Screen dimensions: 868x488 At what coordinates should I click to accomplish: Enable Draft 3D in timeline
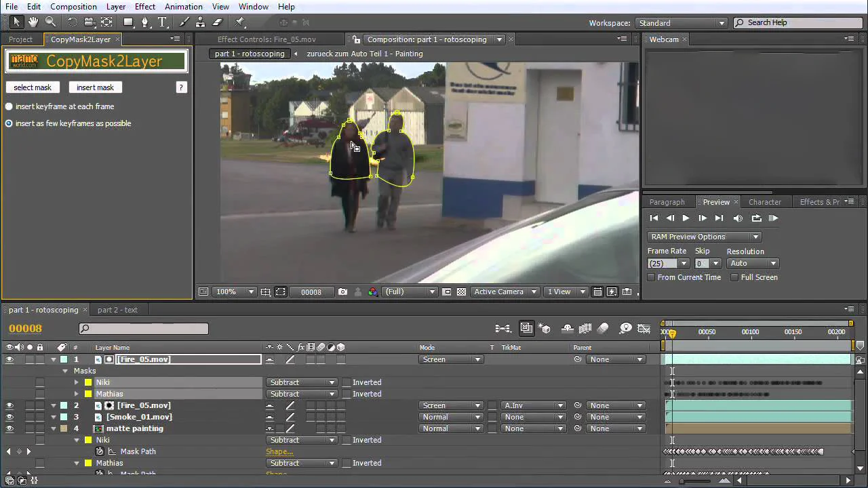pos(544,329)
